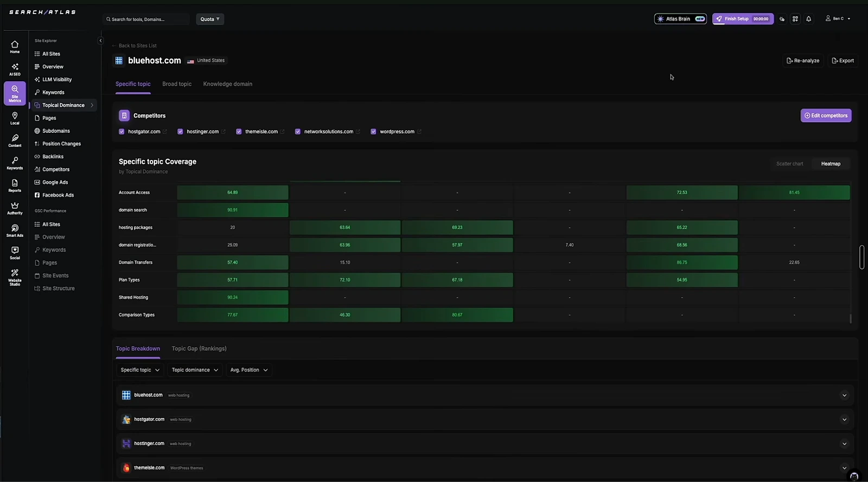This screenshot has height=482, width=868.
Task: Open the Keywords icon in left rail
Action: (x=15, y=163)
